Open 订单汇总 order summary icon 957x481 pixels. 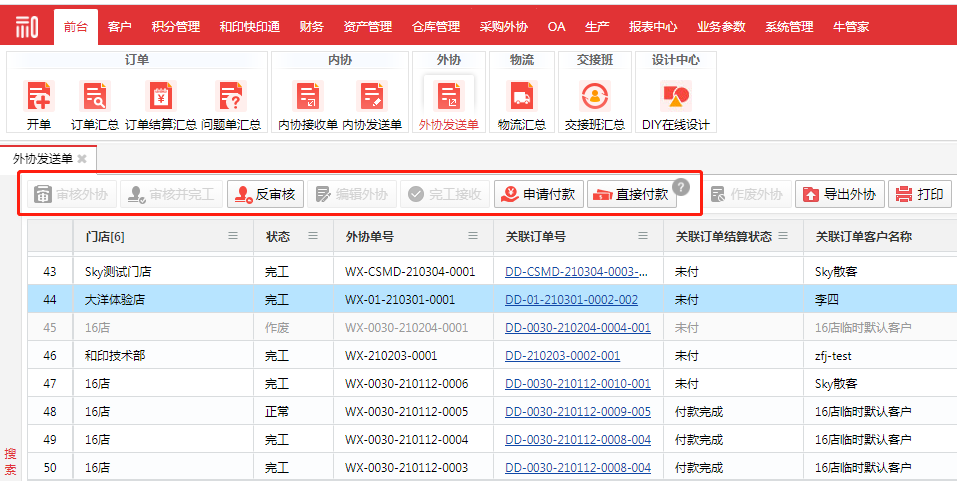pos(95,97)
